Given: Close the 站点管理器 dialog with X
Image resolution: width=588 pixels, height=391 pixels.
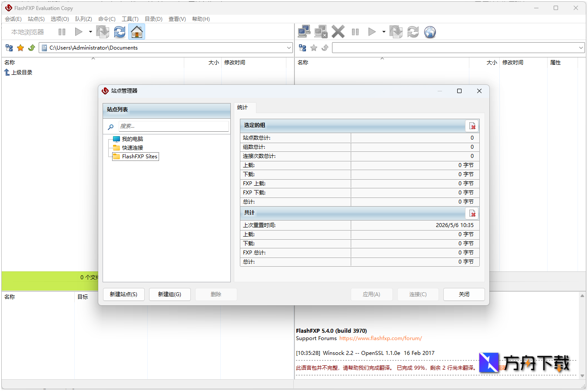Looking at the screenshot, I should pyautogui.click(x=479, y=91).
